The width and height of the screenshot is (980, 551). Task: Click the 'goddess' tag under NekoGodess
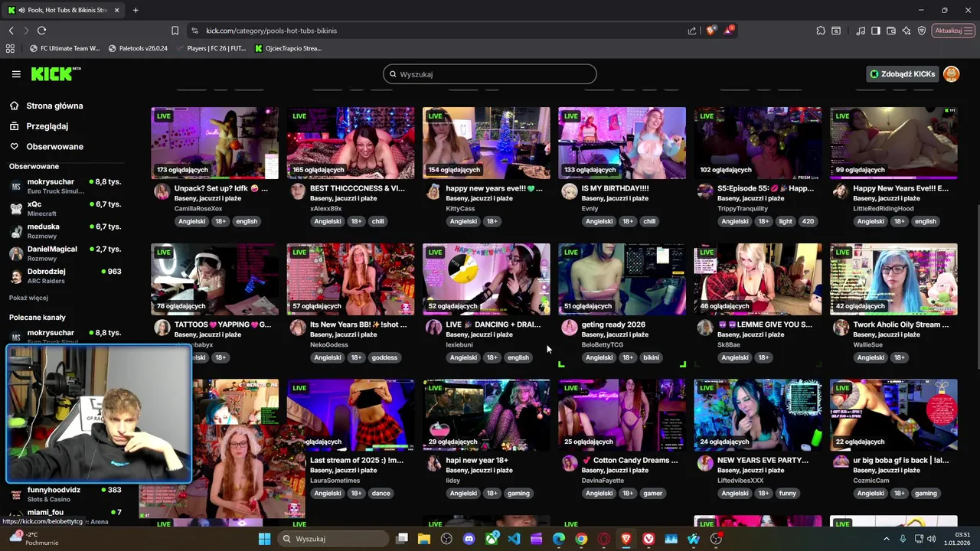[x=384, y=357]
